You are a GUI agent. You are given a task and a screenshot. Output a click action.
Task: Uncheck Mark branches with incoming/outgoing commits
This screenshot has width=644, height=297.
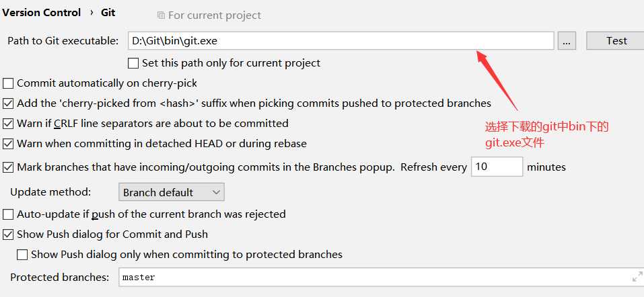pyautogui.click(x=8, y=167)
